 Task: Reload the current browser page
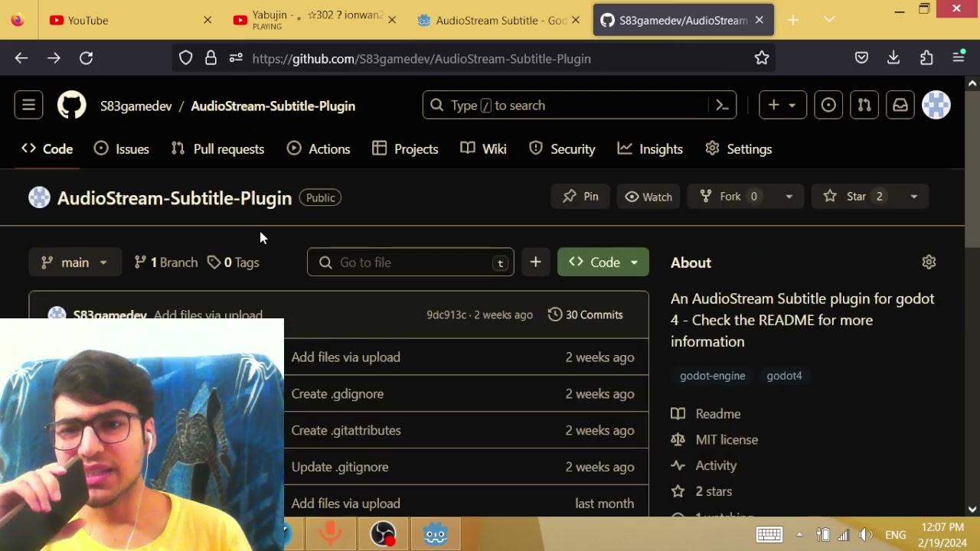[87, 58]
